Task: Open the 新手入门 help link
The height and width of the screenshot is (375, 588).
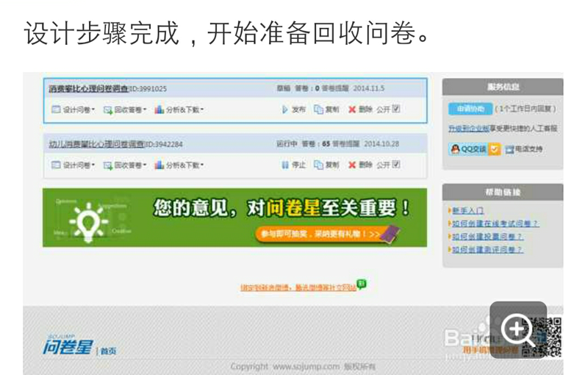Action: tap(467, 211)
